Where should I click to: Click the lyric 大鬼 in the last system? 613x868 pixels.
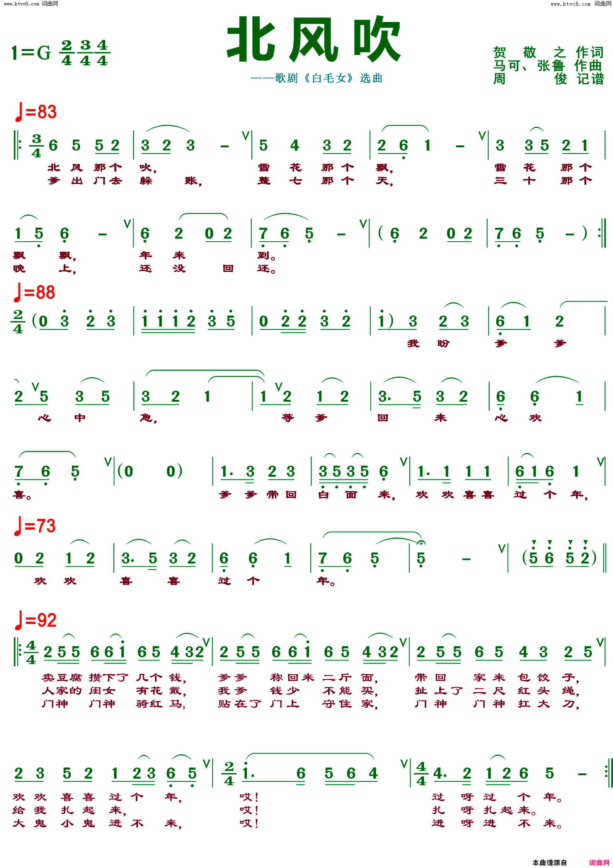click(30, 823)
